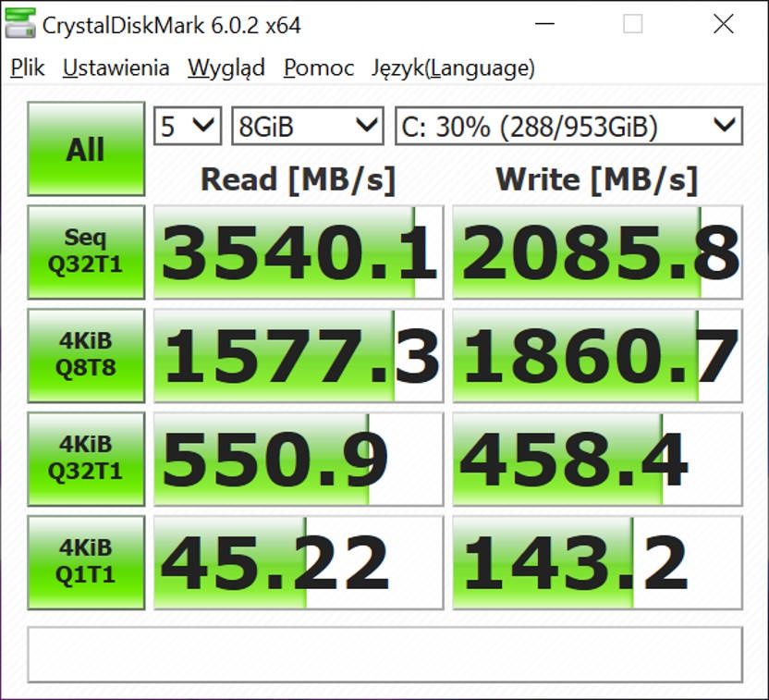
Task: Start the 4KiB Q8T8 test
Action: 86,356
